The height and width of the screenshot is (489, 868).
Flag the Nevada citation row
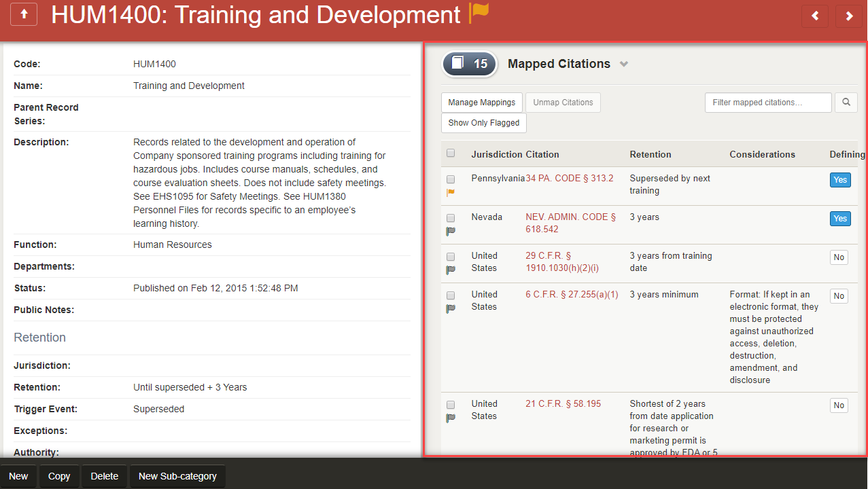(x=451, y=232)
